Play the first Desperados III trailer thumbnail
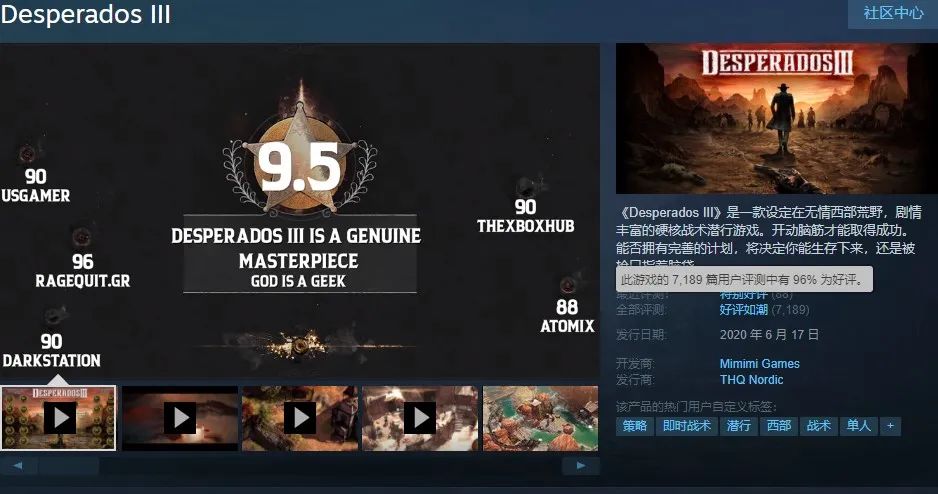 pos(59,417)
